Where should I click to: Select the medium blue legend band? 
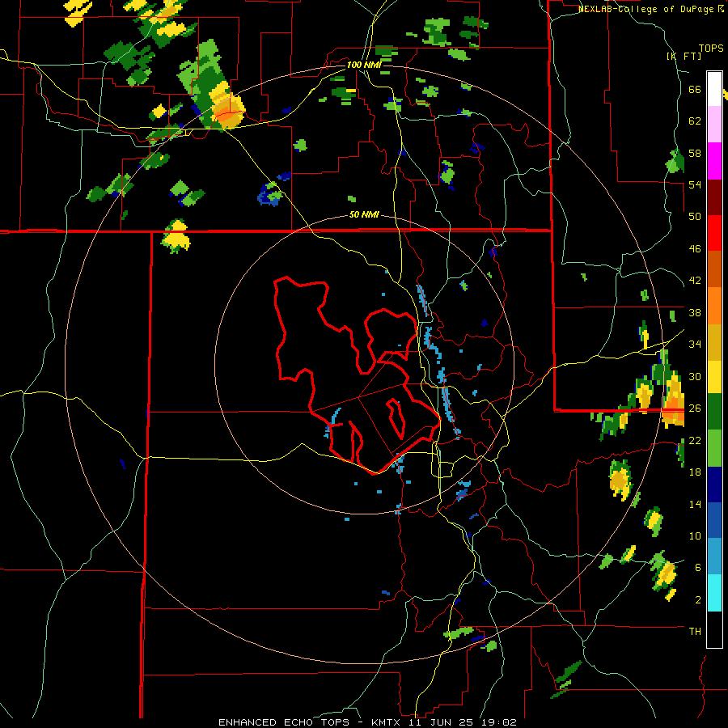pos(714,520)
